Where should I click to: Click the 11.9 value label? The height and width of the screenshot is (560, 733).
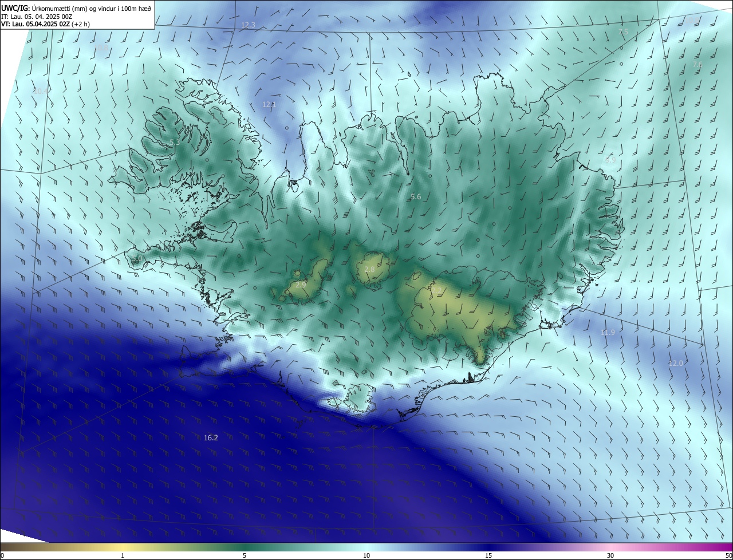coord(608,332)
